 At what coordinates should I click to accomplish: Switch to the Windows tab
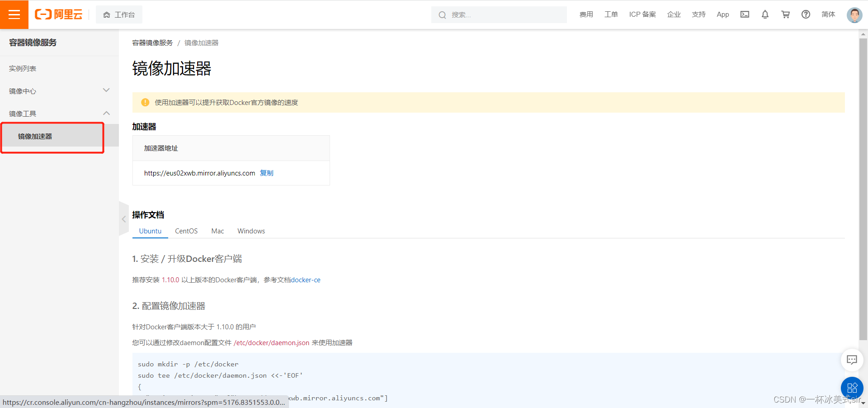[251, 231]
